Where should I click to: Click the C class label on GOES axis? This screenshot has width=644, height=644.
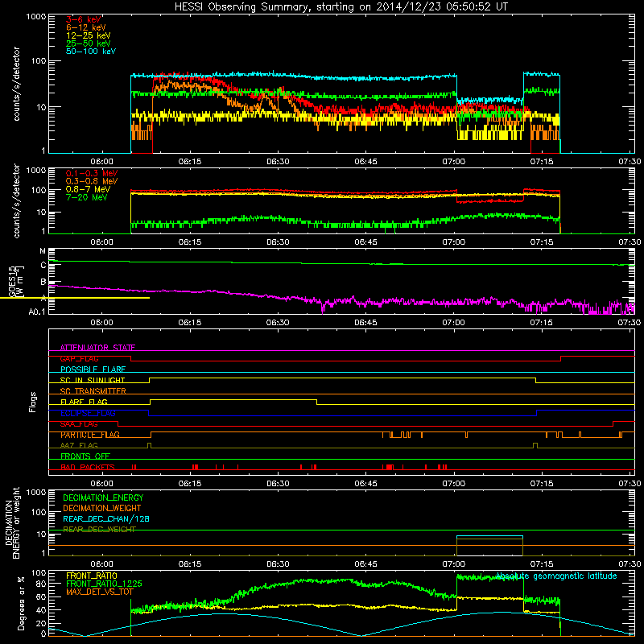[x=43, y=266]
